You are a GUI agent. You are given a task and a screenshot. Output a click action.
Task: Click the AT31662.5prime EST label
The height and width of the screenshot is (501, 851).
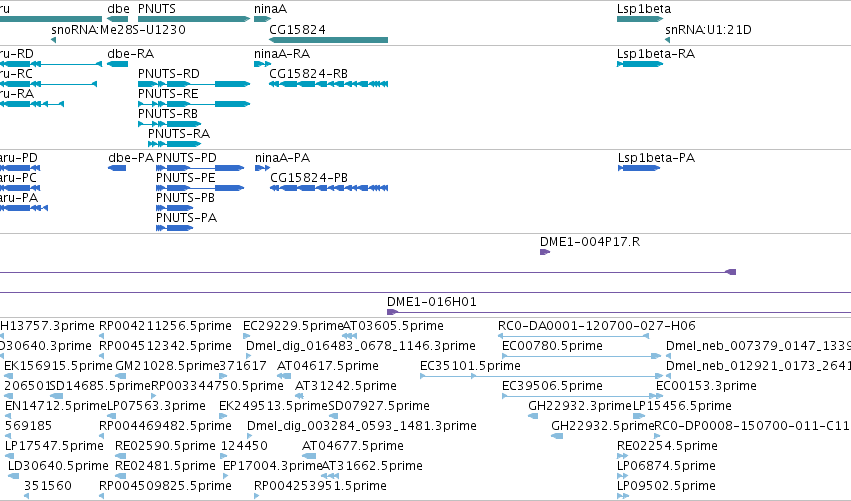tap(372, 466)
